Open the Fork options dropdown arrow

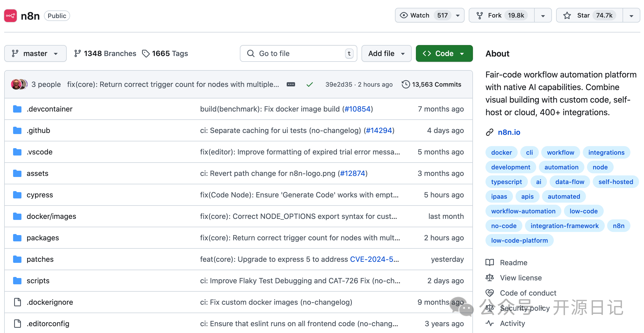coord(543,16)
